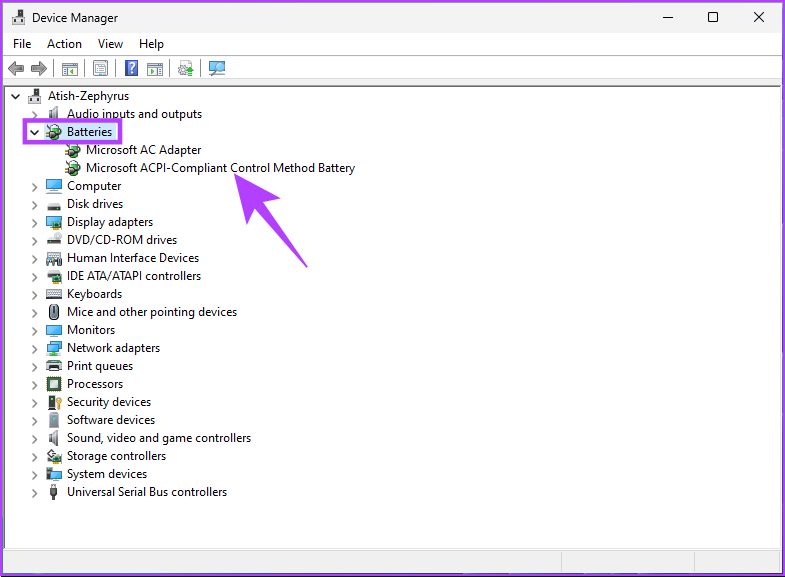The image size is (785, 577).
Task: Collapse the Atish-Zephyrus root node
Action: click(x=16, y=96)
